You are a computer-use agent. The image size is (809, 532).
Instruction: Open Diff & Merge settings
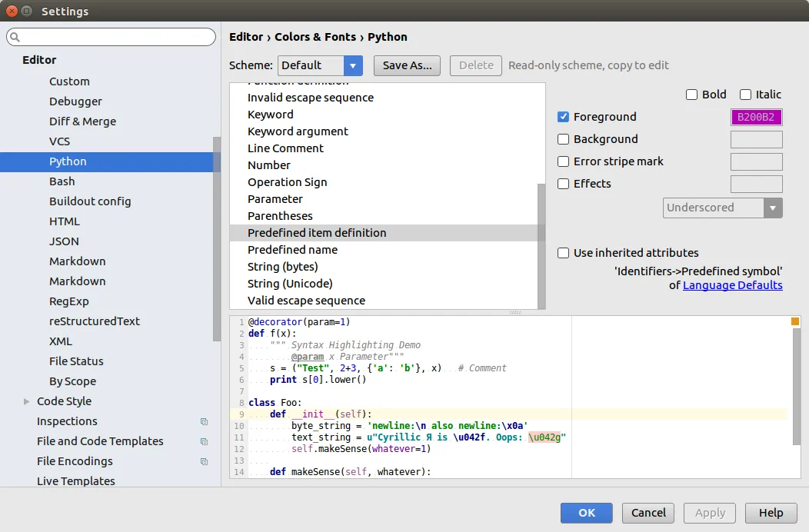point(82,121)
